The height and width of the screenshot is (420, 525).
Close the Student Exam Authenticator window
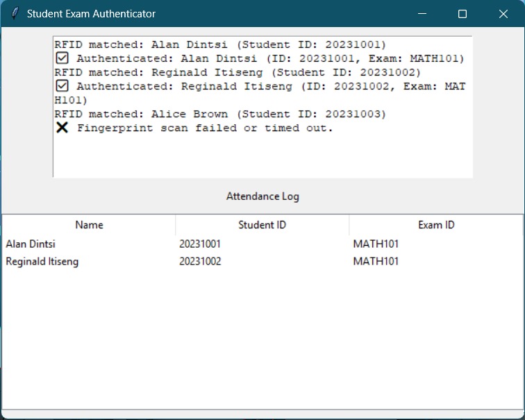(503, 14)
